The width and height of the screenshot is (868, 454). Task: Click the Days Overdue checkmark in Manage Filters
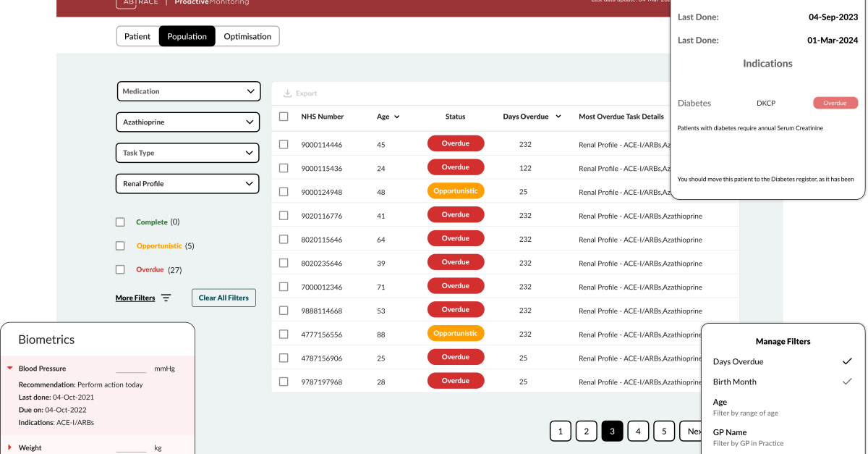click(846, 361)
